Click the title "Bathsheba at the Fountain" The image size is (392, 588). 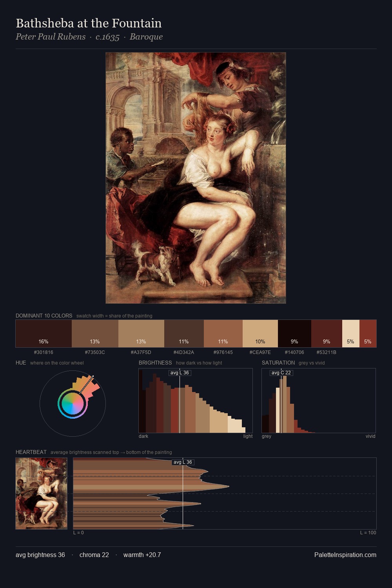89,23
